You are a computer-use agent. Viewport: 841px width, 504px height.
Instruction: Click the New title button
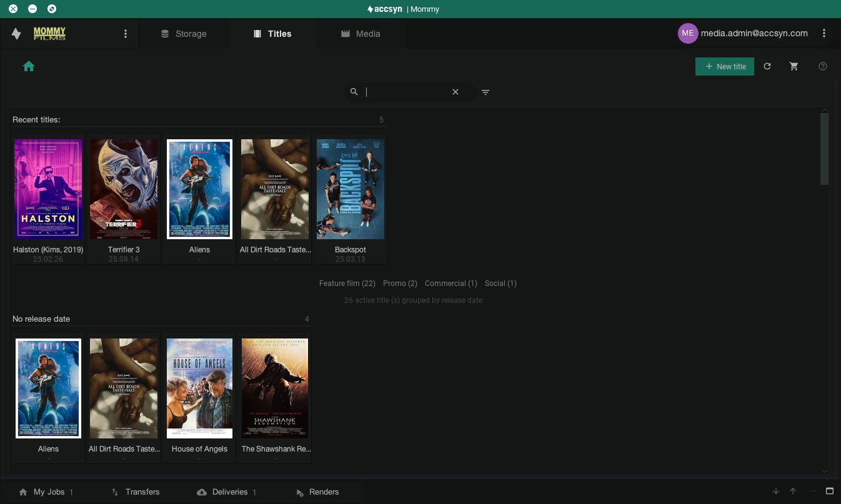(x=725, y=66)
